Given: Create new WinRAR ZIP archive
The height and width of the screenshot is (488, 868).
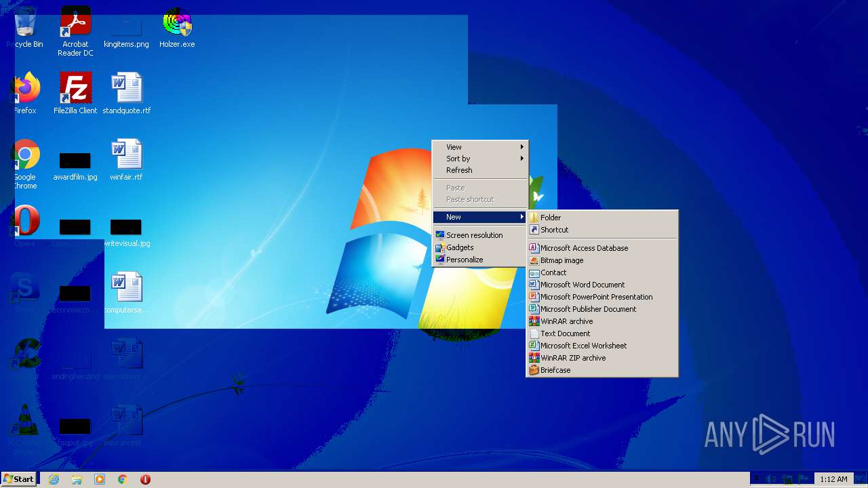Looking at the screenshot, I should [602, 358].
